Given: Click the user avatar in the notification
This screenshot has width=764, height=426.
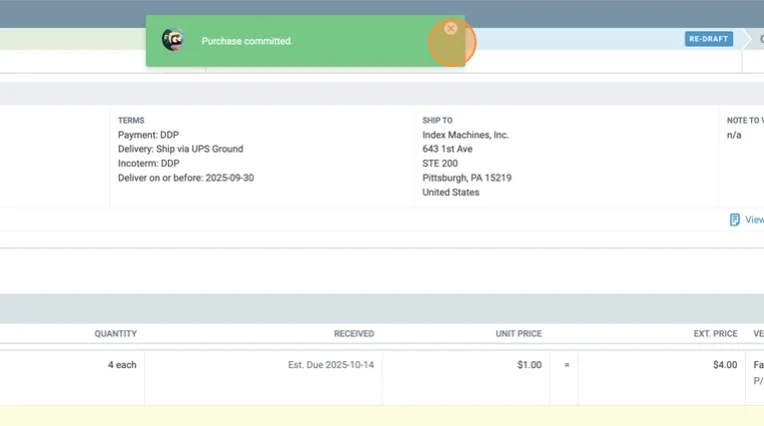Looking at the screenshot, I should tap(173, 40).
